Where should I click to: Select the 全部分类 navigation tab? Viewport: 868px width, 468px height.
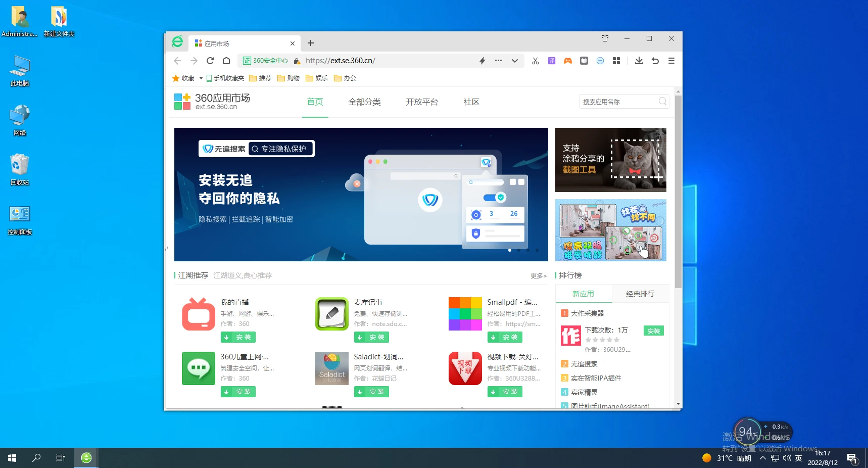pos(364,102)
